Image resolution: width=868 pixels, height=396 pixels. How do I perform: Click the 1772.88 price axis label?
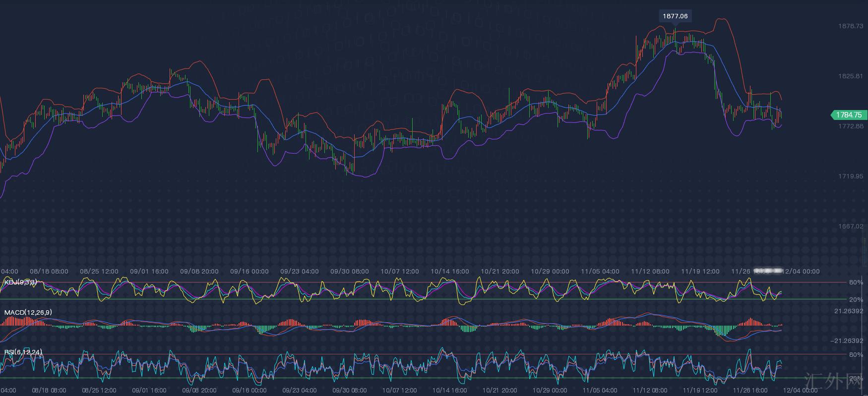click(850, 126)
